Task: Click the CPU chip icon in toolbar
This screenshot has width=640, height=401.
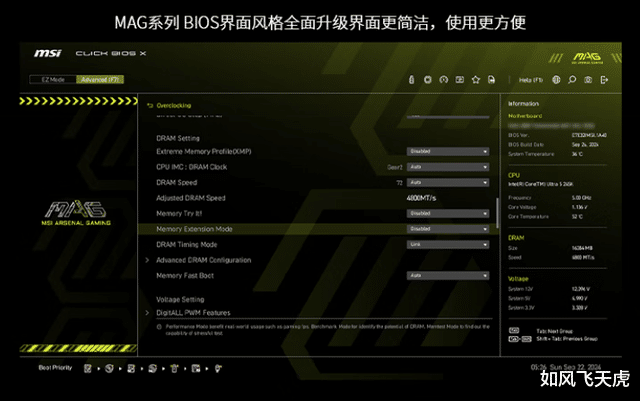Action: [x=427, y=80]
